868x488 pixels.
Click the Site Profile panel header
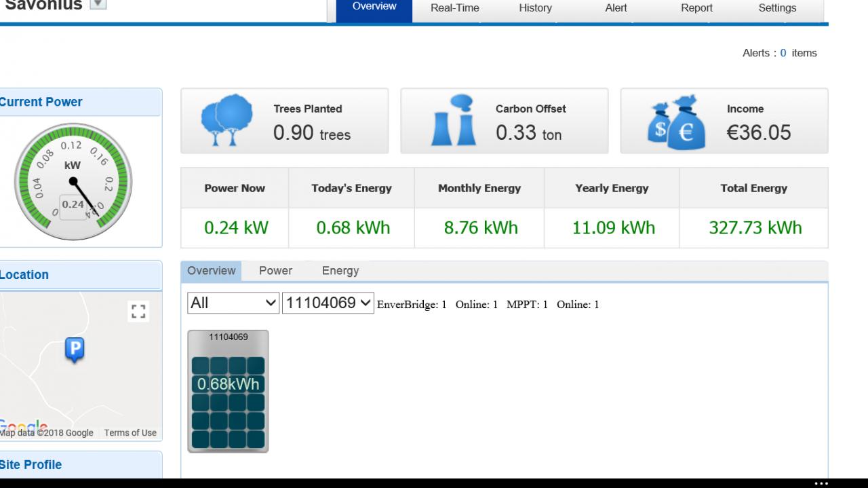pyautogui.click(x=81, y=465)
